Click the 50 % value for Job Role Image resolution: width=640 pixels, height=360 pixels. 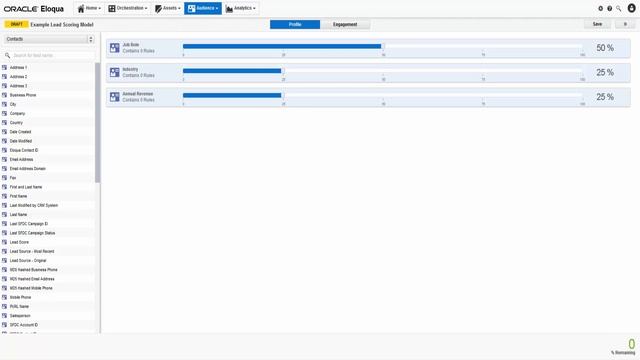click(x=605, y=48)
